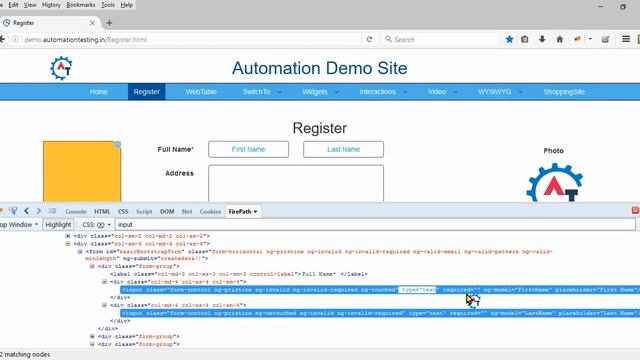Viewport: 640px width, 360px height.
Task: Click the Highlight button in FirePath
Action: [58, 224]
